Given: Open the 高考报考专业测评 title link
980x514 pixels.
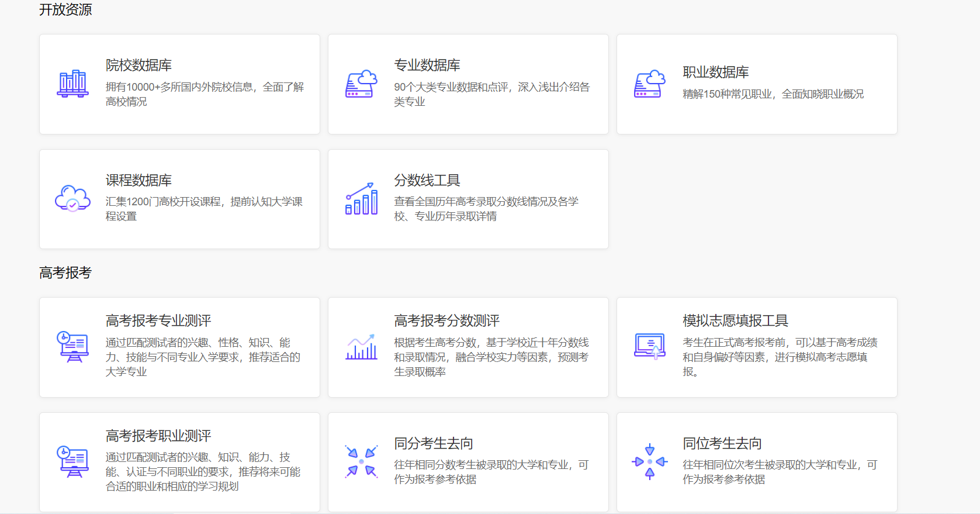Looking at the screenshot, I should point(158,320).
